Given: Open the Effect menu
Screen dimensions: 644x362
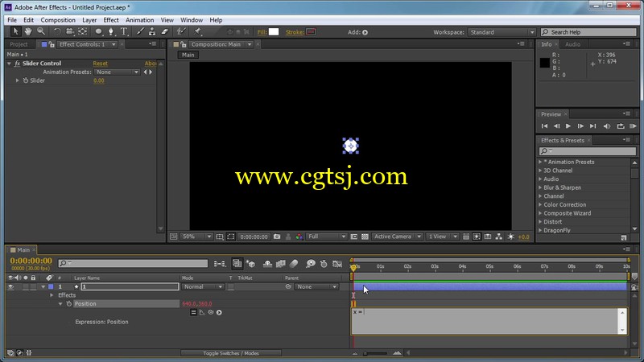Looking at the screenshot, I should pyautogui.click(x=111, y=19).
